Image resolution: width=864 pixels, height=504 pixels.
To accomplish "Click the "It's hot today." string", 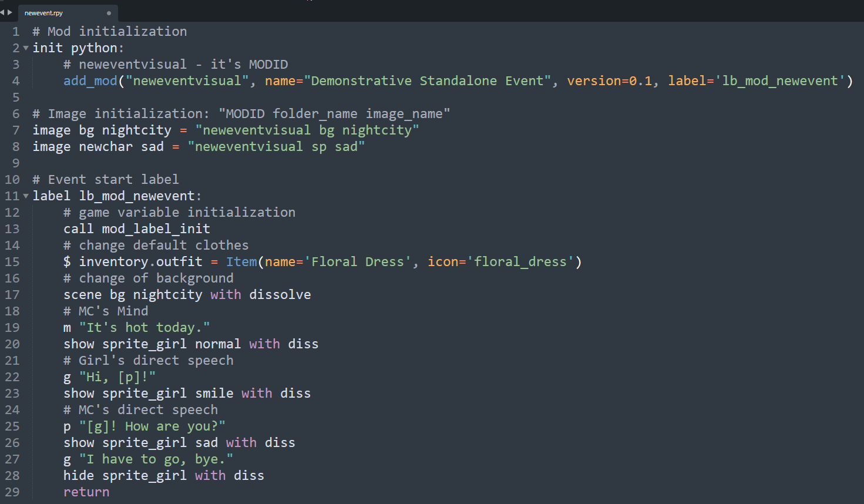I will (144, 328).
